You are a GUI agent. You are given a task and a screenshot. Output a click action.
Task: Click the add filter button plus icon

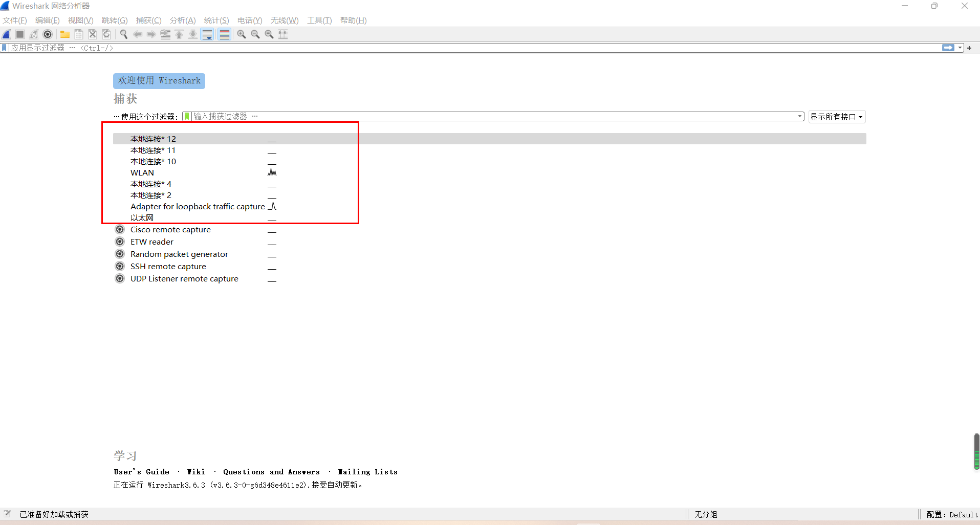(969, 48)
